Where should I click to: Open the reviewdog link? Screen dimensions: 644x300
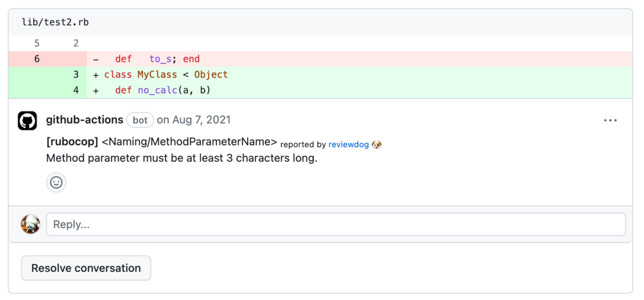(x=348, y=144)
